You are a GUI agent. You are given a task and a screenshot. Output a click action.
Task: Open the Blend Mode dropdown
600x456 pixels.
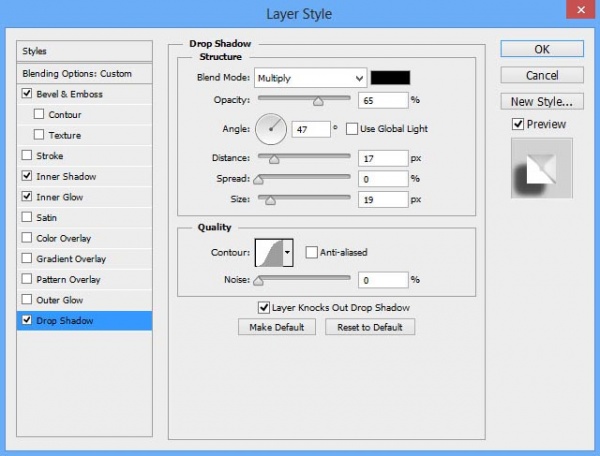point(311,78)
